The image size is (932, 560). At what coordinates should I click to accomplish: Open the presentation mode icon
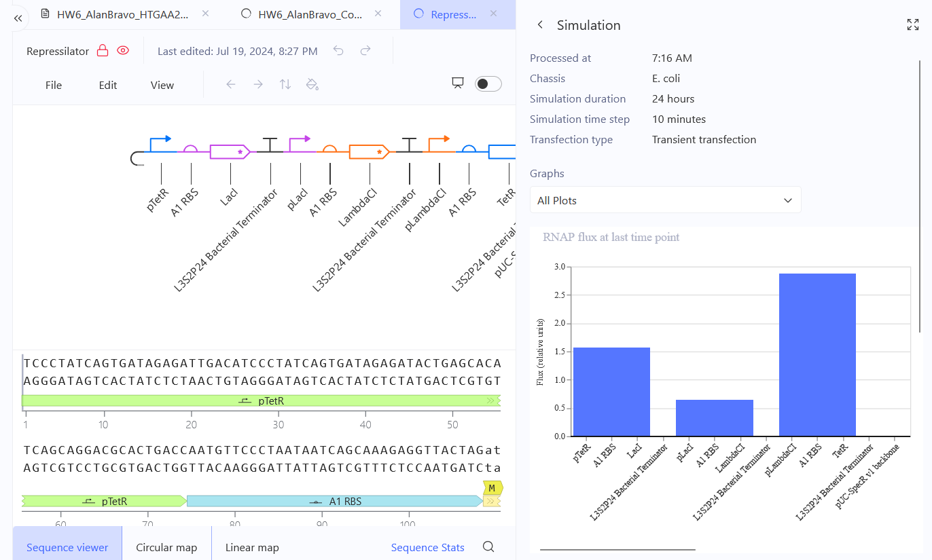click(458, 83)
